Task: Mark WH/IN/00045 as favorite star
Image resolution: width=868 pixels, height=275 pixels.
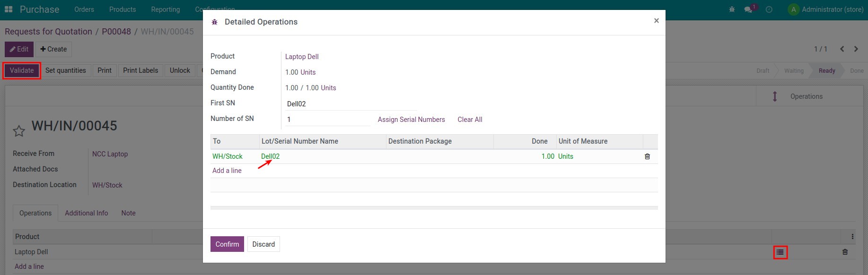Action: [x=19, y=131]
